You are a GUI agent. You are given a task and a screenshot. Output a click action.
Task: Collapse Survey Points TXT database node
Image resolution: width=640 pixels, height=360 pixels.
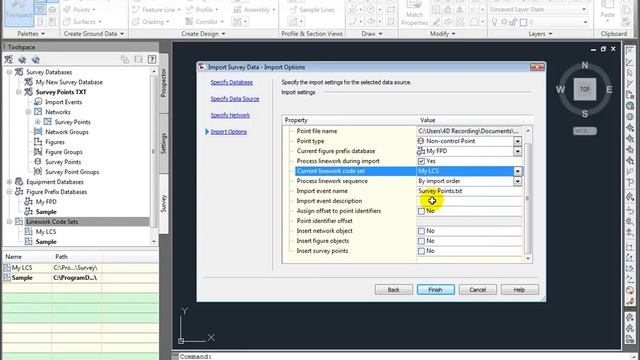[x=19, y=92]
